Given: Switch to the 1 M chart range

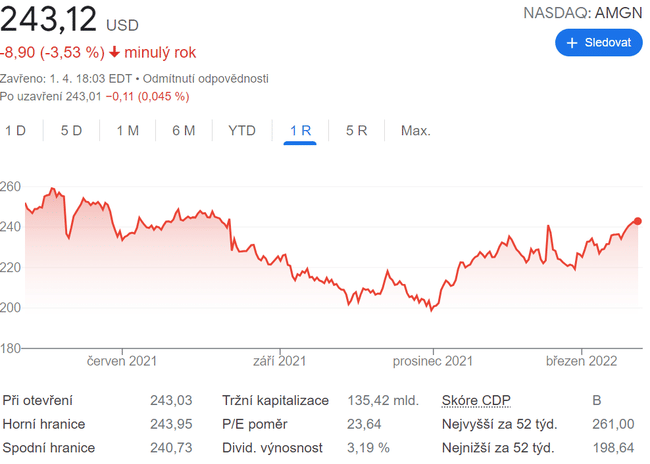Looking at the screenshot, I should click(x=127, y=131).
